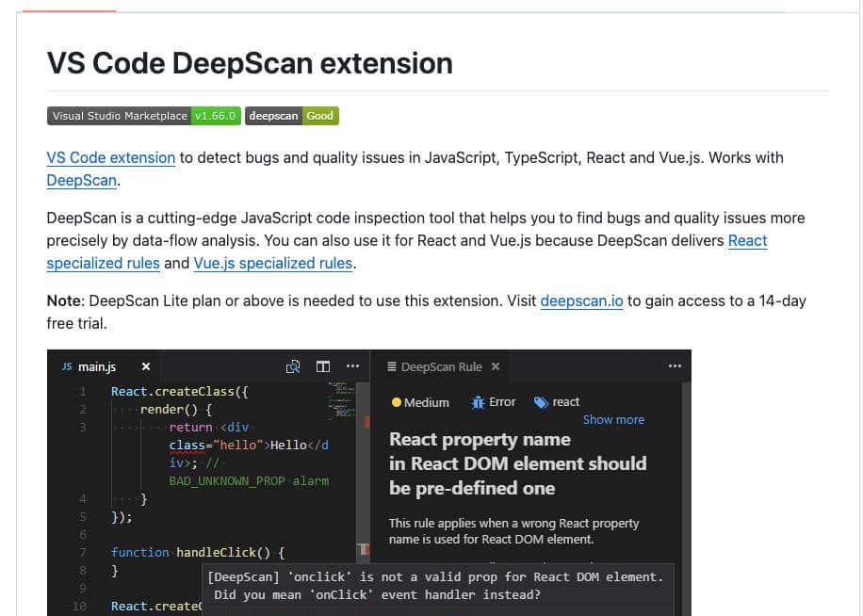
Task: Visit the deepscan.io link
Action: [x=581, y=300]
